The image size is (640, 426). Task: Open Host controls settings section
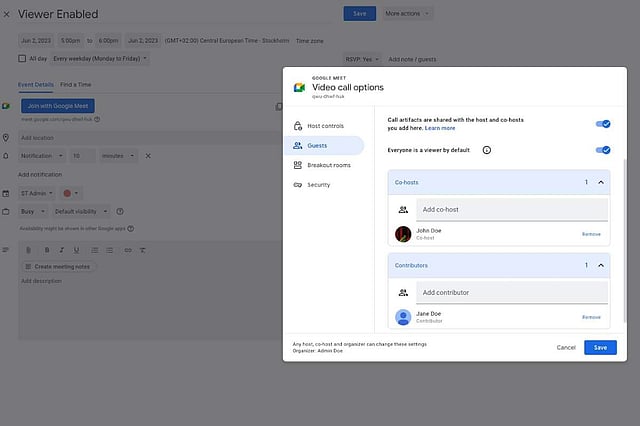point(323,125)
